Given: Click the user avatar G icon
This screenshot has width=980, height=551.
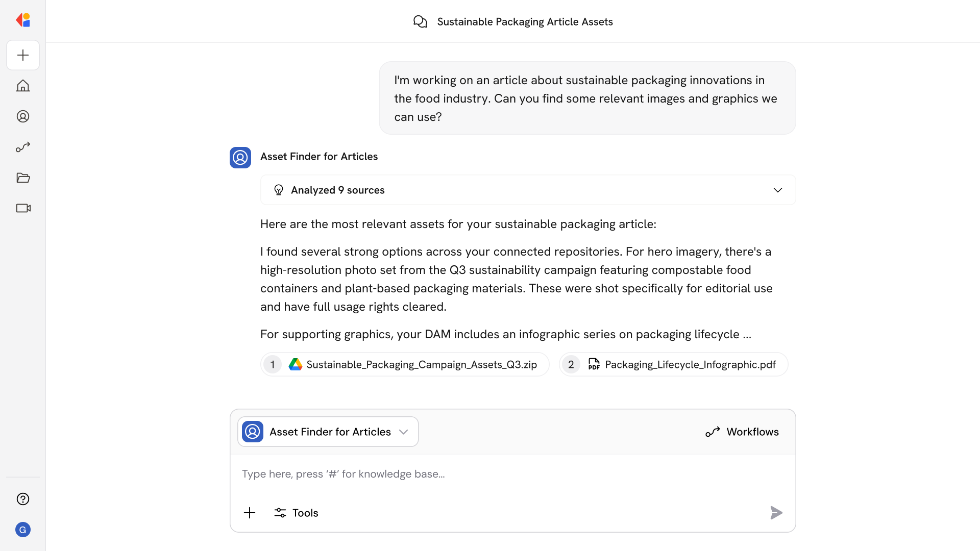Looking at the screenshot, I should point(23,530).
